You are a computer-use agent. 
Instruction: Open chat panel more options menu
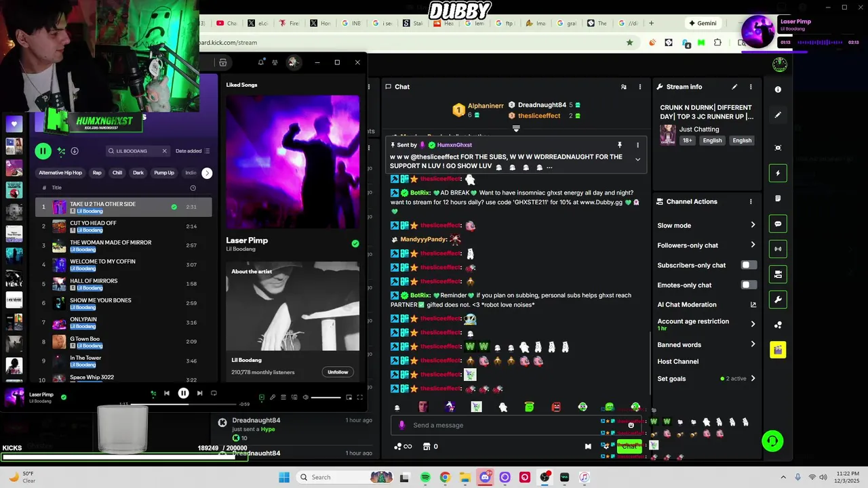[639, 87]
